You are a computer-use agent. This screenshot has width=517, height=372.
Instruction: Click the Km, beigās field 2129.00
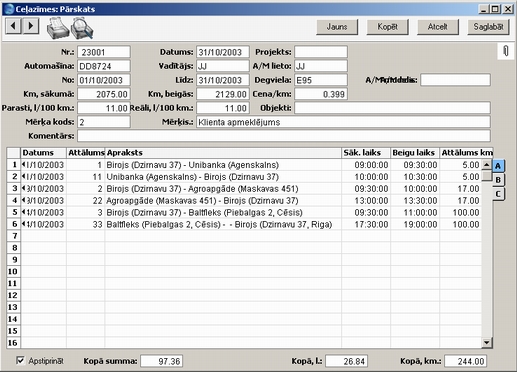223,94
